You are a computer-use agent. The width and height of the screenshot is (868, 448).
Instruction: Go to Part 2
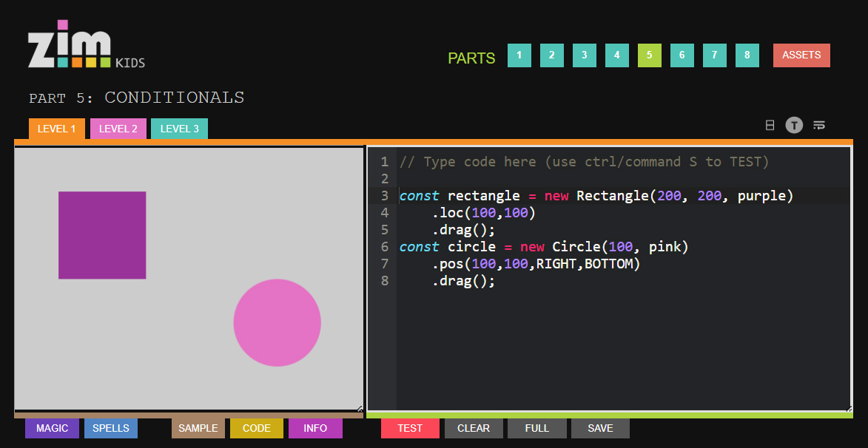(x=552, y=55)
